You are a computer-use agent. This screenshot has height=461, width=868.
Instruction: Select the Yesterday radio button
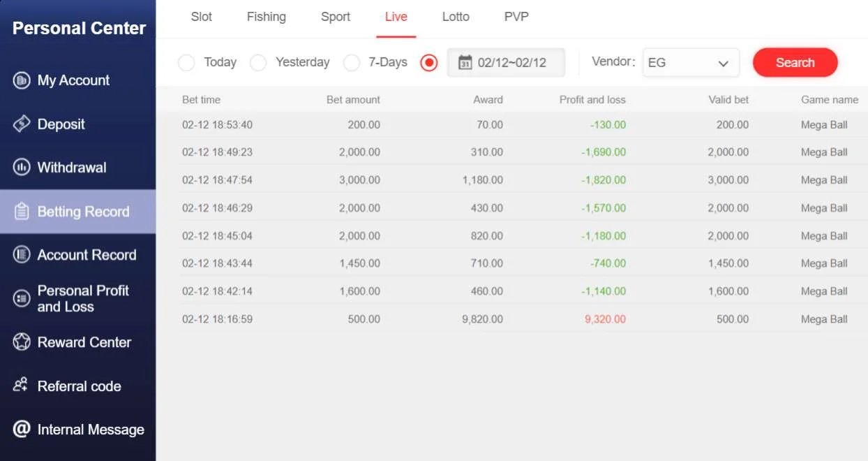tap(258, 63)
